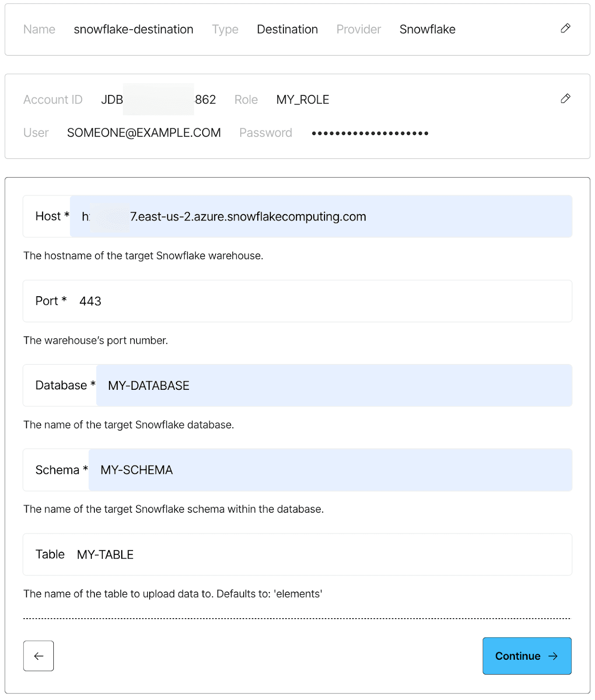The height and width of the screenshot is (700, 595).
Task: Click the Account ID value
Action: coord(158,99)
